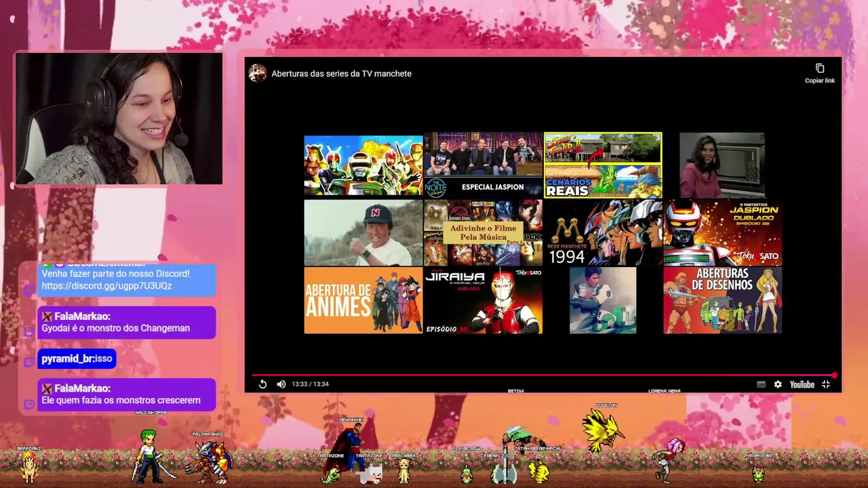The image size is (868, 488).
Task: Open the man in red cap thumbnail
Action: (x=363, y=232)
